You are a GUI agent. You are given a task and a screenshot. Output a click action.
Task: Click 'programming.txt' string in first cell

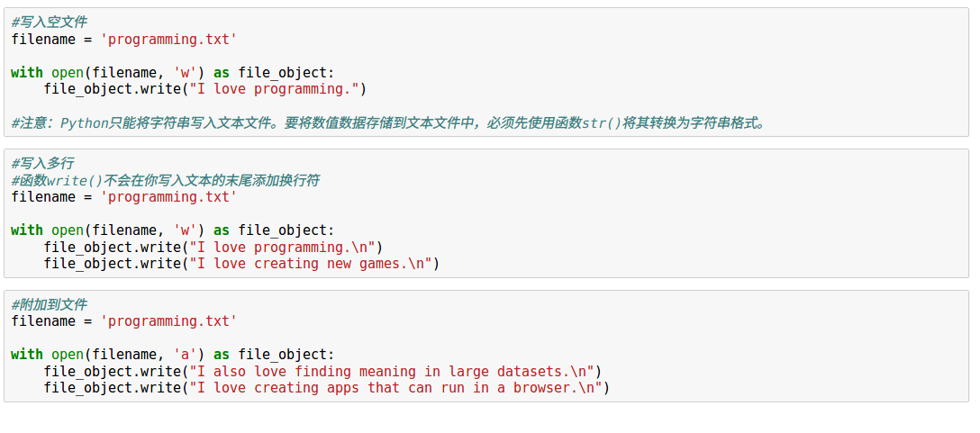[x=168, y=40]
